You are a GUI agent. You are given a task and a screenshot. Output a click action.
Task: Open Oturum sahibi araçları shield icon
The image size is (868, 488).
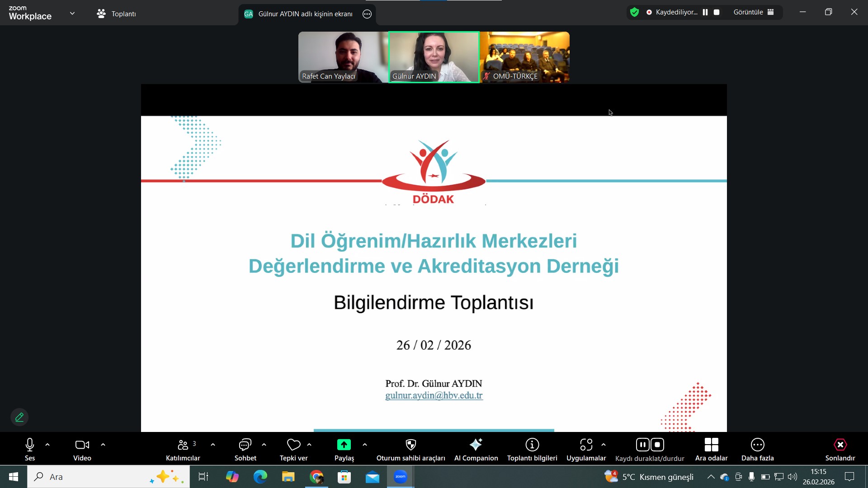click(410, 446)
